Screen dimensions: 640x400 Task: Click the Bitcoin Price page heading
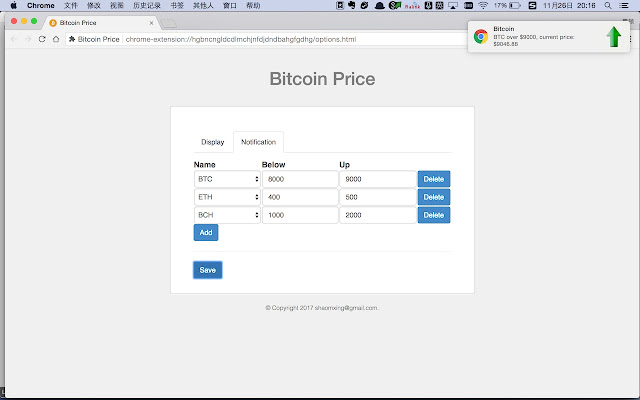point(322,79)
